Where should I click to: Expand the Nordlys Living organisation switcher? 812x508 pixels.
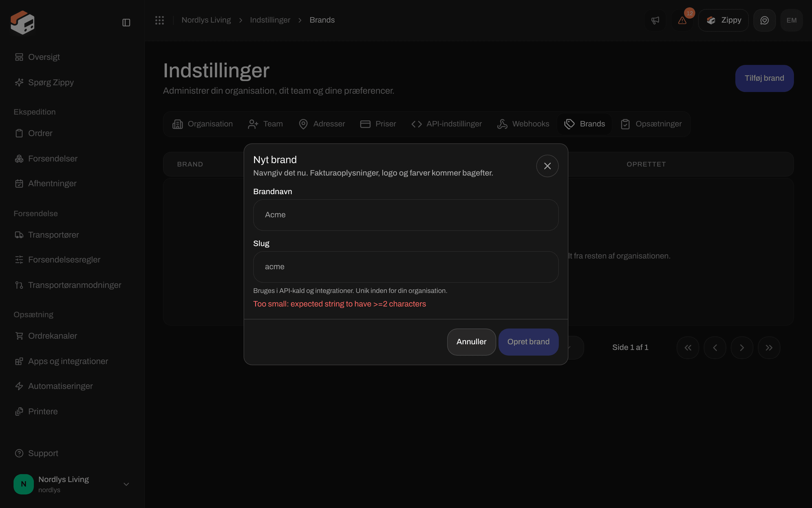click(x=72, y=484)
